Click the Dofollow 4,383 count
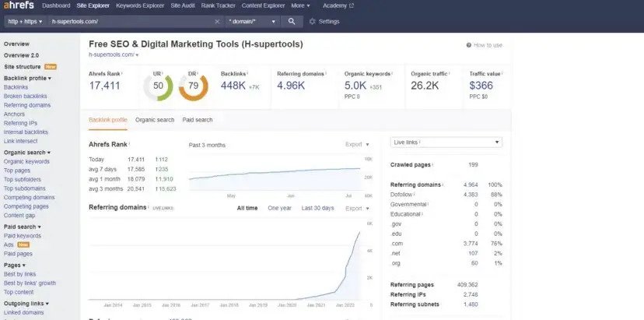The image size is (644, 320). [x=471, y=195]
